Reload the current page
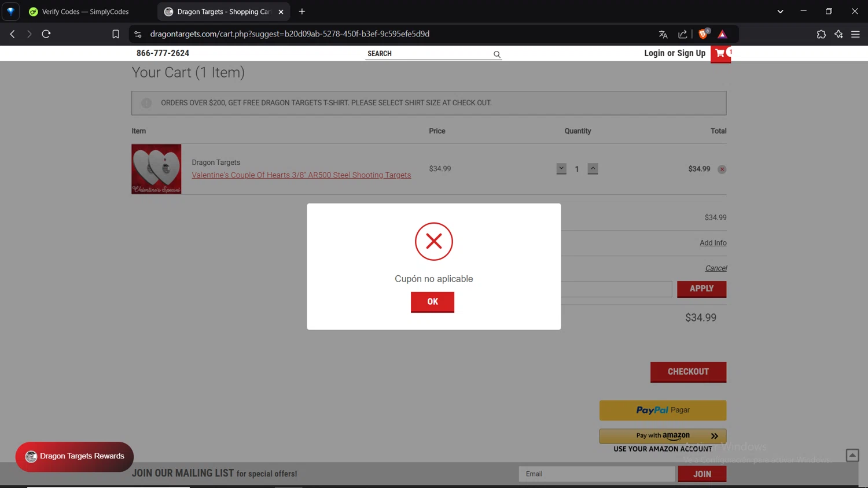 pos(46,34)
